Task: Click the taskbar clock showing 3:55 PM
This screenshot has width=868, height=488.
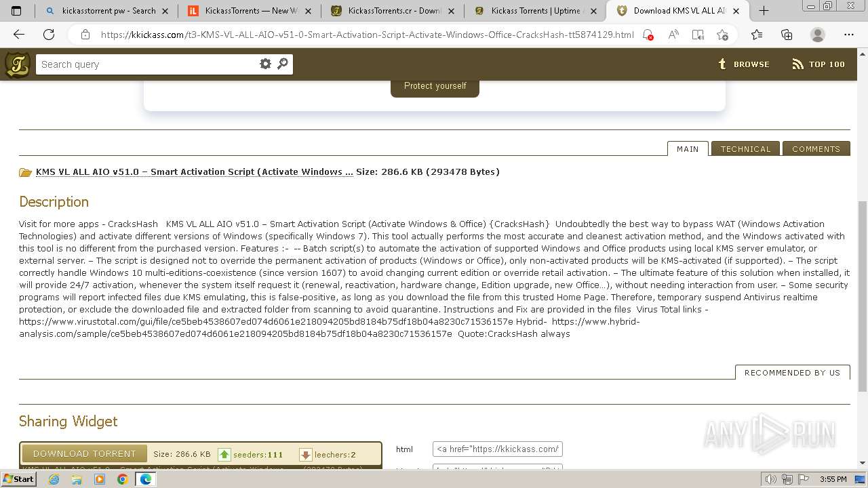Action: (833, 479)
